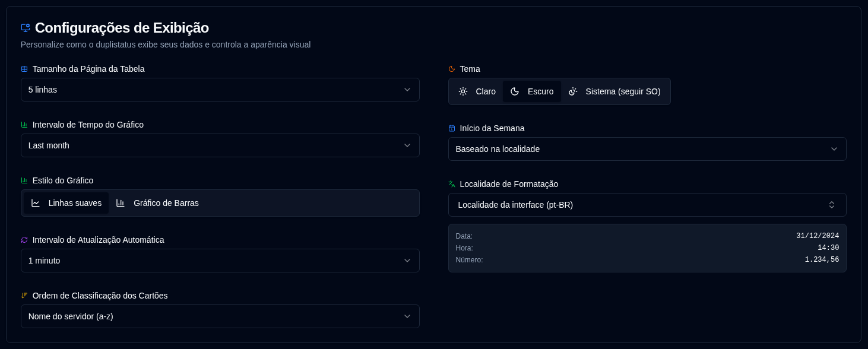Click the Ordem de Classificação dos Cartões label
Image resolution: width=868 pixels, height=349 pixels.
pos(100,296)
